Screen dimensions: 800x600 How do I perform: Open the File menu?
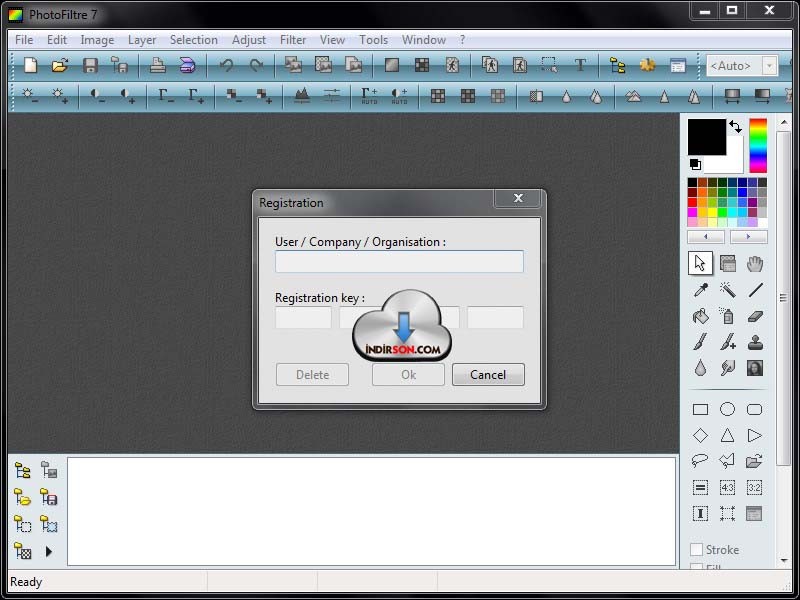(24, 40)
